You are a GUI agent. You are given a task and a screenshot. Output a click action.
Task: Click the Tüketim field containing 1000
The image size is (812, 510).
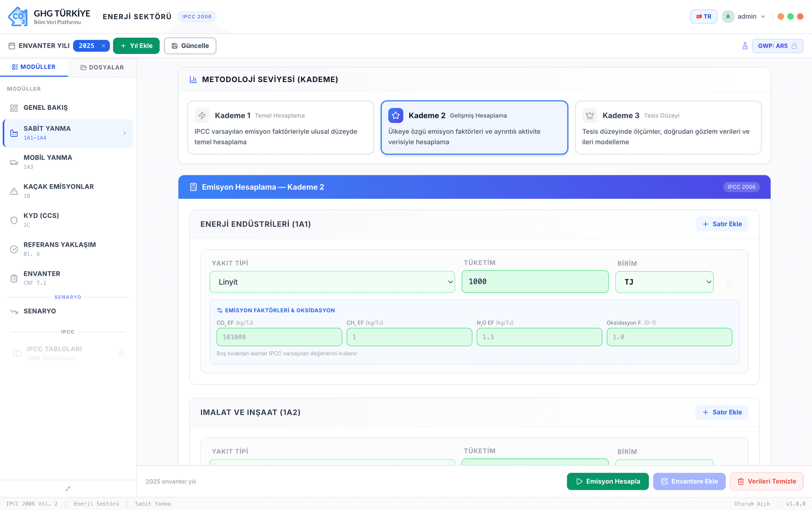[x=535, y=282]
